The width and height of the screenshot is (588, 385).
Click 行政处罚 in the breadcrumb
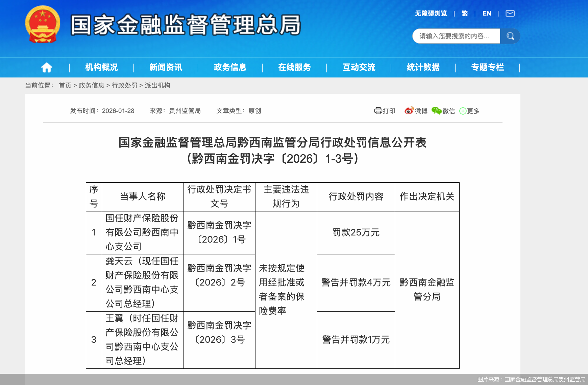tap(124, 86)
